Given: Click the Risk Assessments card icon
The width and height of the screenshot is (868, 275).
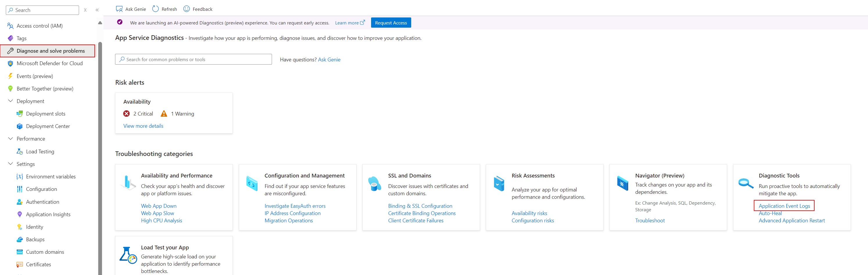Looking at the screenshot, I should click(x=499, y=184).
